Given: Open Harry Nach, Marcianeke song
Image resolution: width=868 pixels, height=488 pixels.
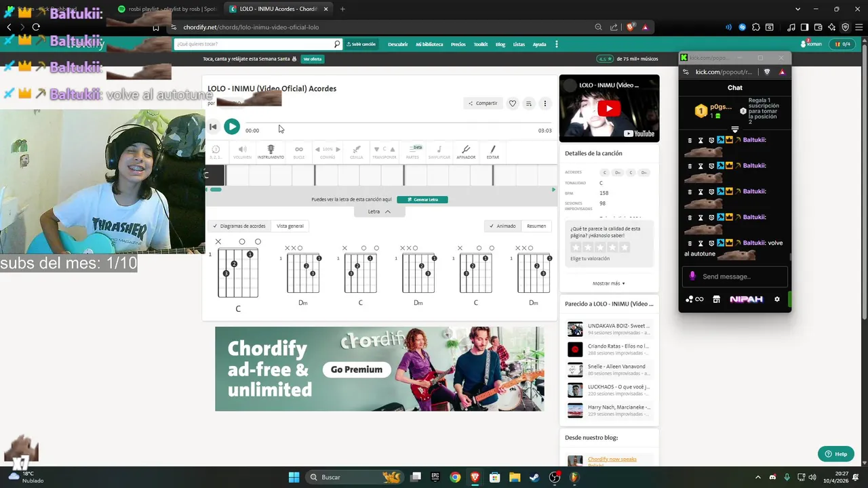Looking at the screenshot, I should (x=610, y=410).
